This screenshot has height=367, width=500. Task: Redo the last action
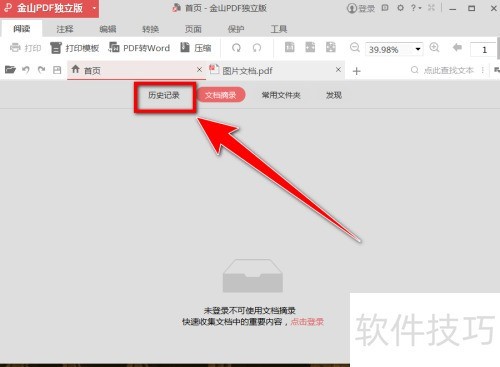click(x=41, y=70)
